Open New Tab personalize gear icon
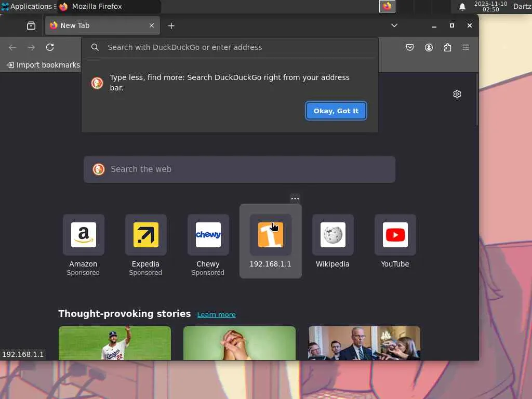This screenshot has width=532, height=399. tap(457, 94)
